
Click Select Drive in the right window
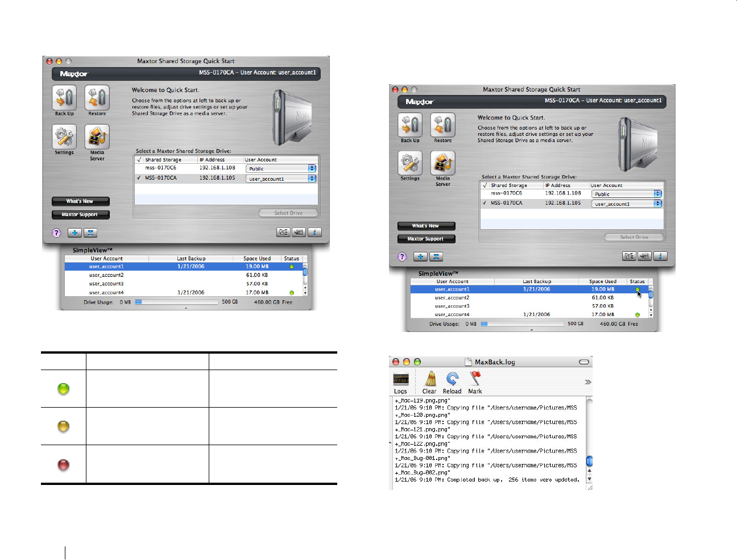click(634, 237)
